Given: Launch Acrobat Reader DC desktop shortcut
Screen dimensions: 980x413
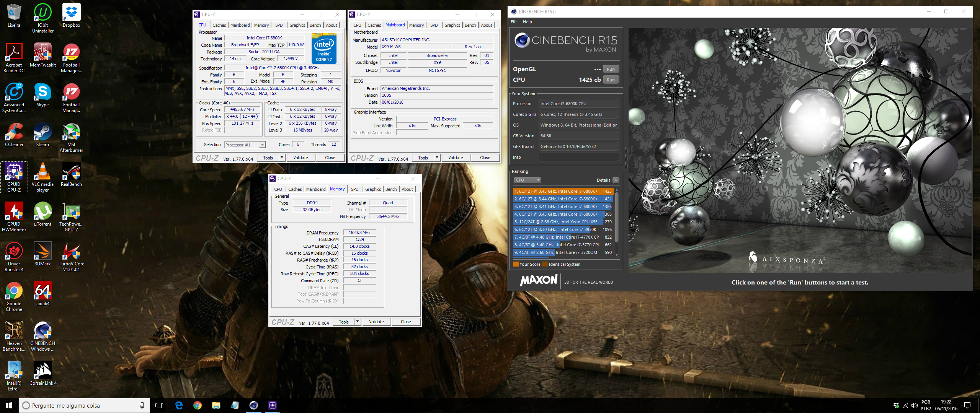Looking at the screenshot, I should 14,58.
